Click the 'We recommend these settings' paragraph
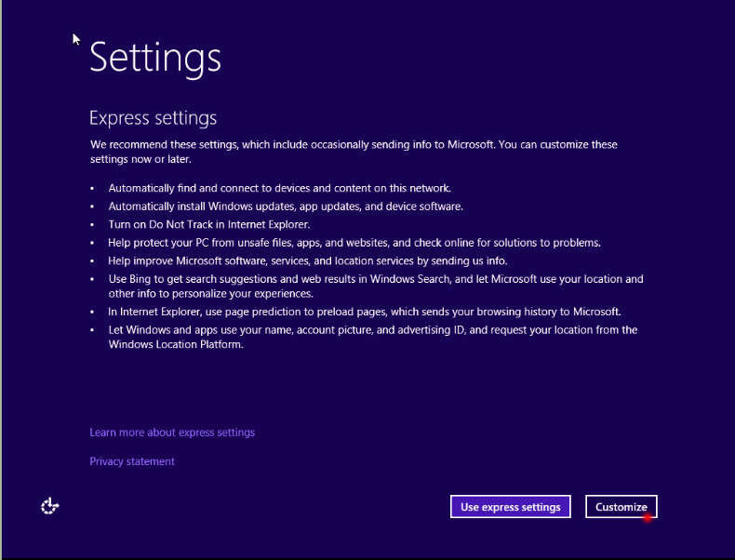The image size is (735, 560). tap(354, 152)
